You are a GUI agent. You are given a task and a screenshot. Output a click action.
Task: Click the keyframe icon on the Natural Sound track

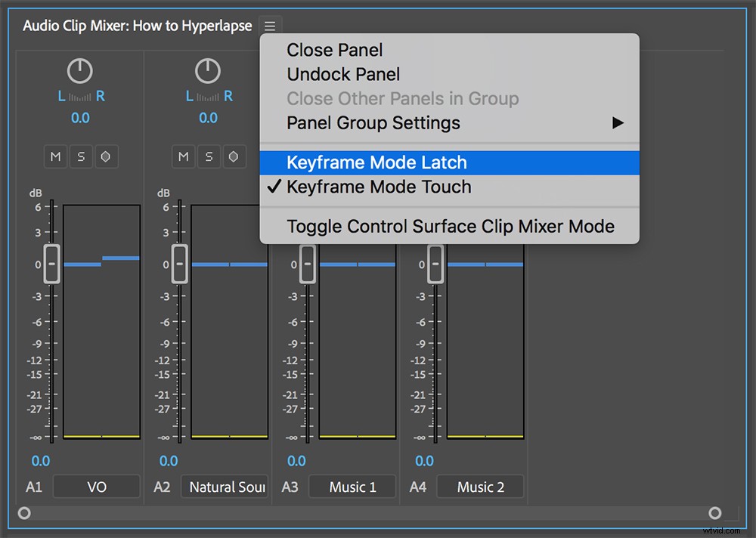click(234, 156)
